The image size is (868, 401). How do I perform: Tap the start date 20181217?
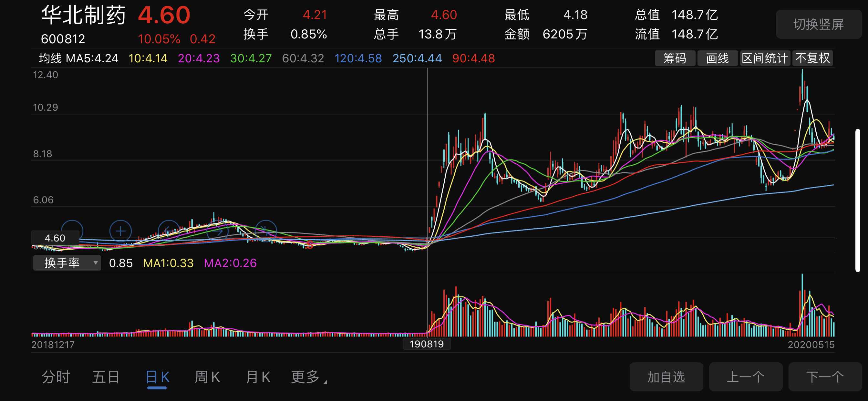[53, 344]
